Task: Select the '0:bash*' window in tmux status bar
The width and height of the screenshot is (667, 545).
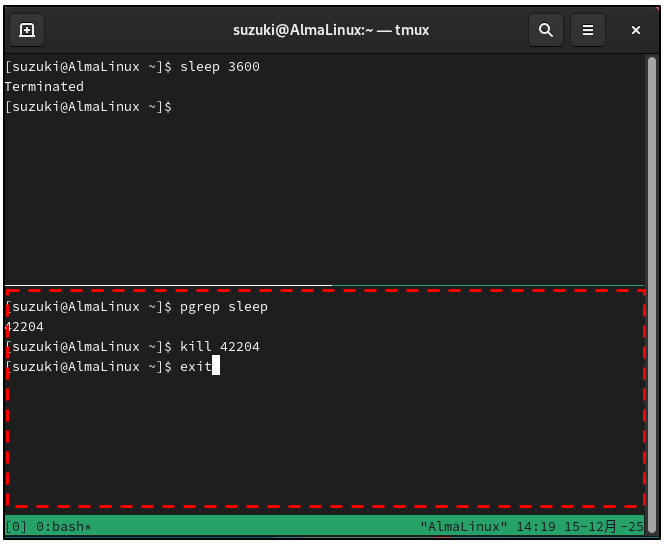Action: tap(64, 526)
